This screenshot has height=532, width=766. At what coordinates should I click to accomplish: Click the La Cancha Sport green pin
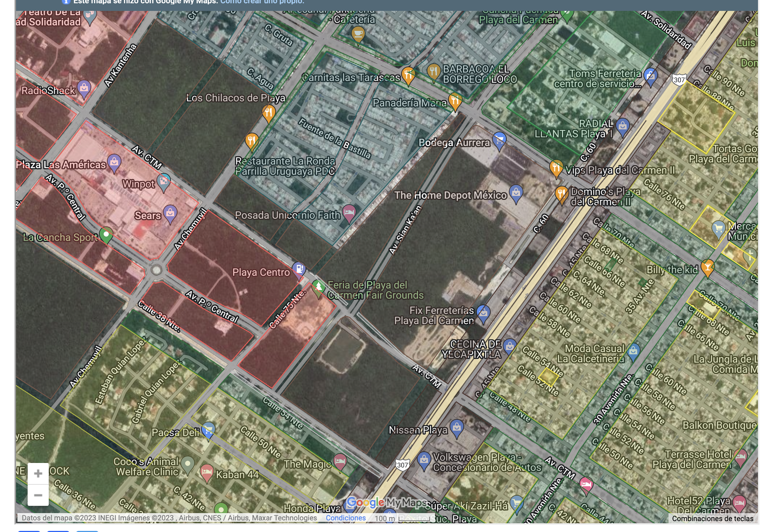pyautogui.click(x=106, y=234)
